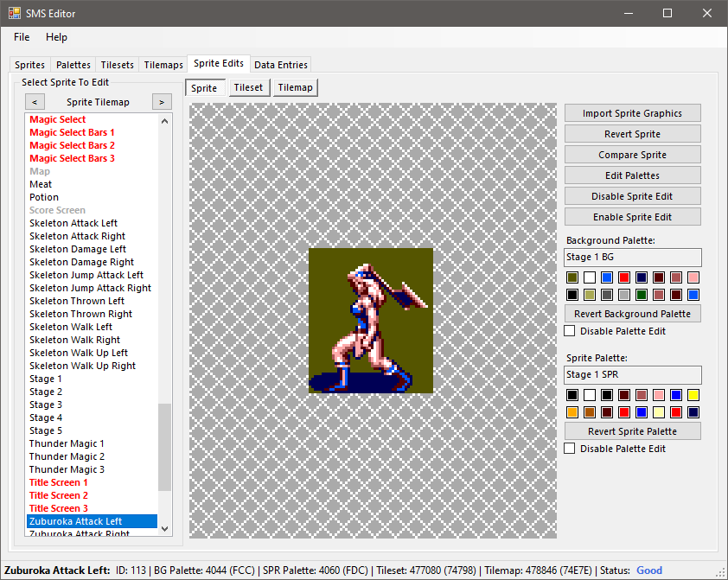Click the sprite list scroll-down arrow
The image size is (728, 580).
point(164,528)
